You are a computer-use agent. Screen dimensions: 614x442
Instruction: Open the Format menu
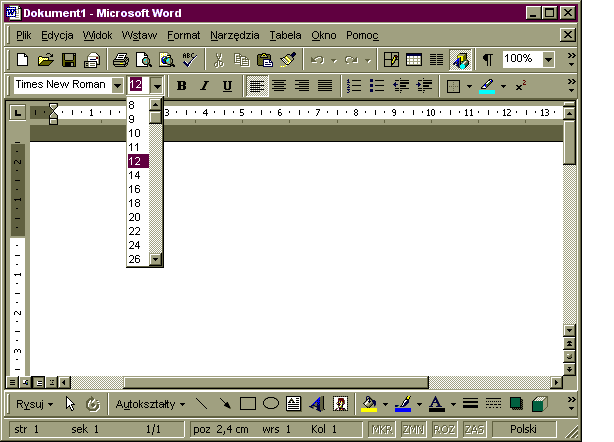tap(183, 35)
